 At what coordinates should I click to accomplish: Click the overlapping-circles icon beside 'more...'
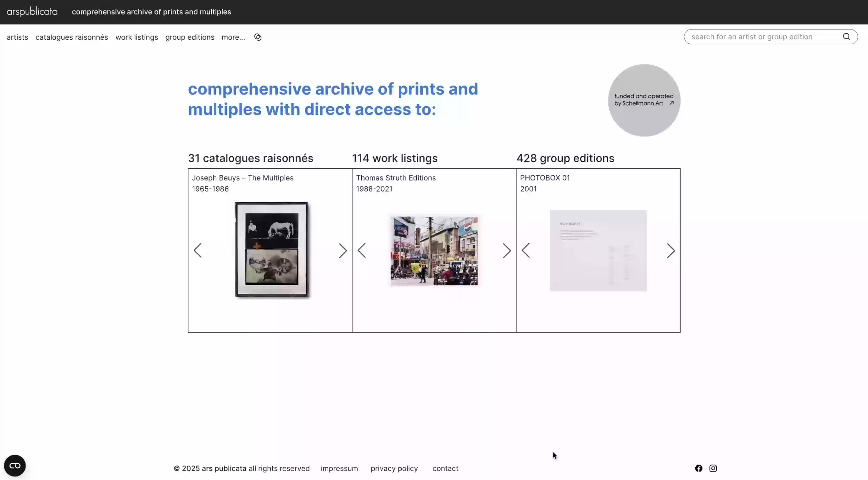pos(258,37)
